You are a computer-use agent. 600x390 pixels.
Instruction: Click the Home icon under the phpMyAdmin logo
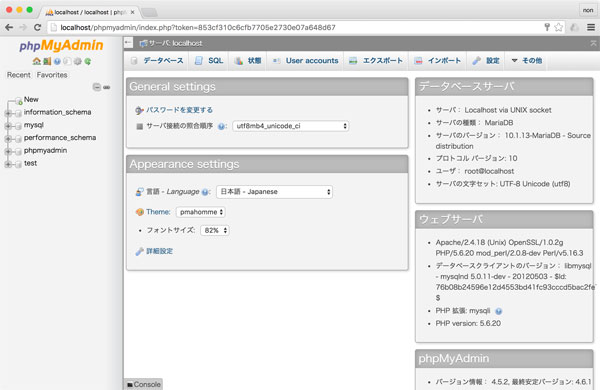(37, 61)
